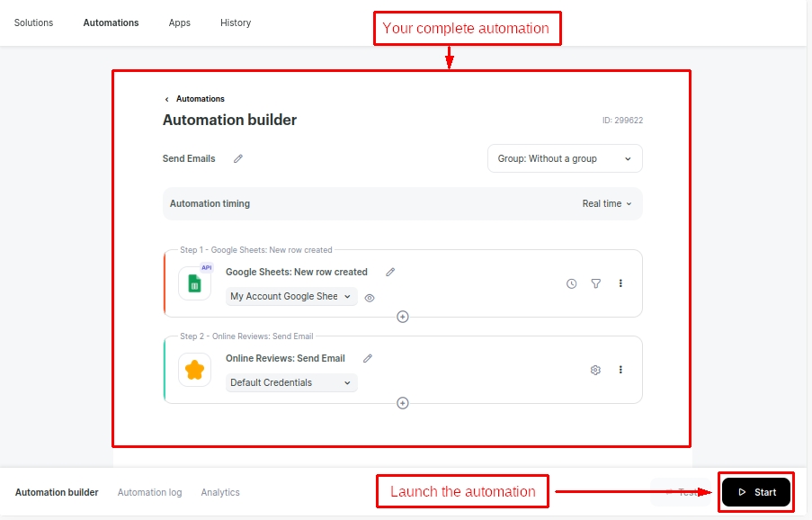Click the pencil icon beside Online Reviews: Send Email
The height and width of the screenshot is (520, 812).
click(x=368, y=358)
